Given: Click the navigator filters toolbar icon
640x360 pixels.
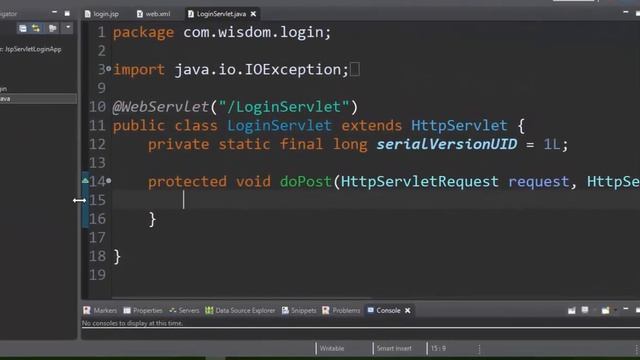Looking at the screenshot, I should 52,28.
